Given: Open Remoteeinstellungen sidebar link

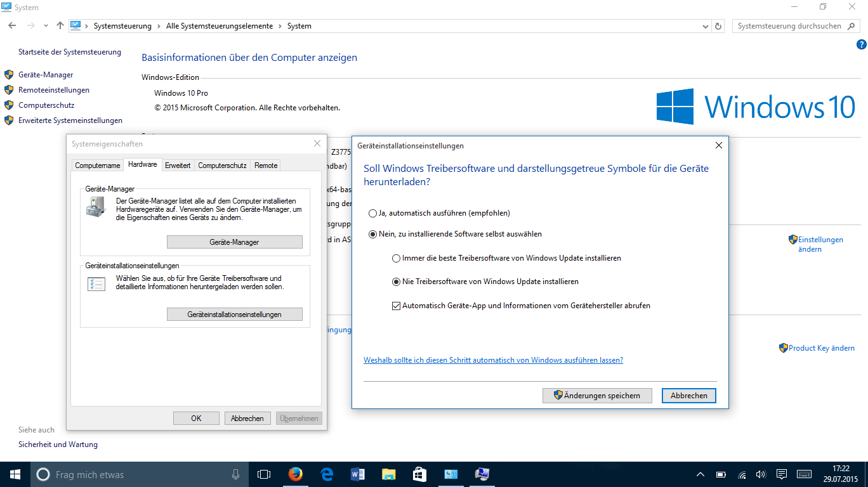Looking at the screenshot, I should pos(54,90).
